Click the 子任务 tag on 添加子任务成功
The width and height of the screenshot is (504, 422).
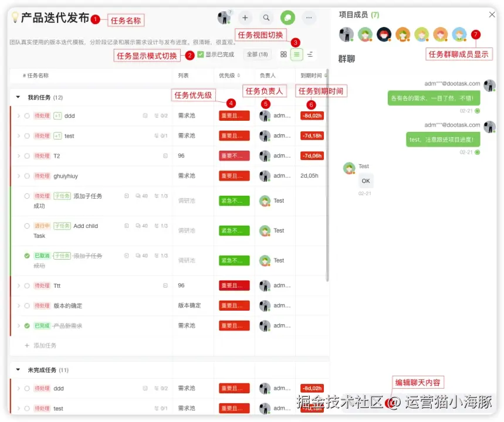click(62, 196)
